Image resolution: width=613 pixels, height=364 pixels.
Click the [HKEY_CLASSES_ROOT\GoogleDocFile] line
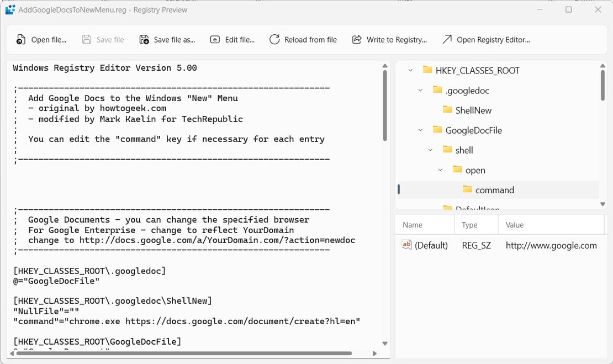point(97,342)
